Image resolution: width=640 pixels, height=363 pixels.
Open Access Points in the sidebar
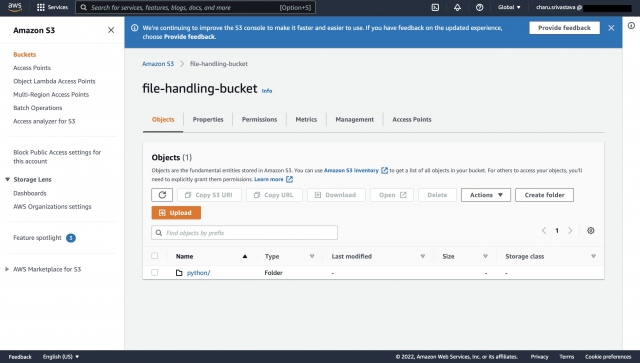32,68
